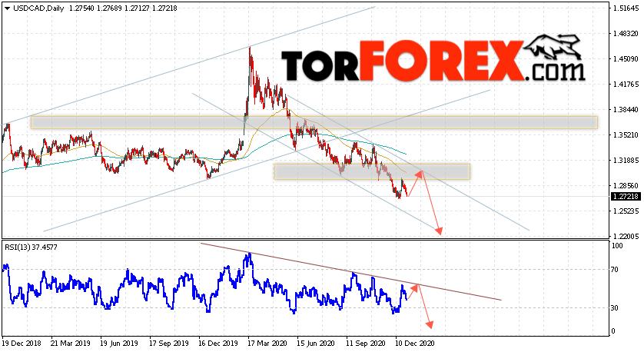
Task: Click the 16 Dec 2019 date label
Action: tap(217, 344)
